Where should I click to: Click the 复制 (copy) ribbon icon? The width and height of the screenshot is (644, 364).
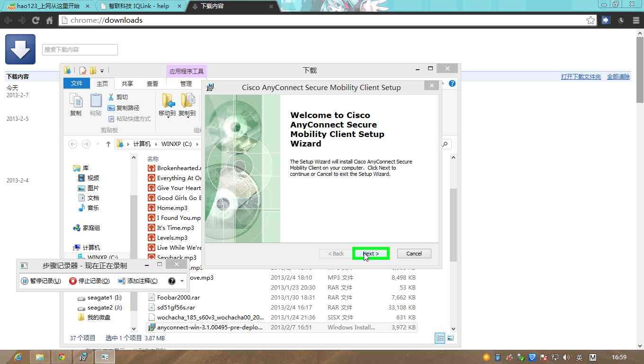click(76, 104)
